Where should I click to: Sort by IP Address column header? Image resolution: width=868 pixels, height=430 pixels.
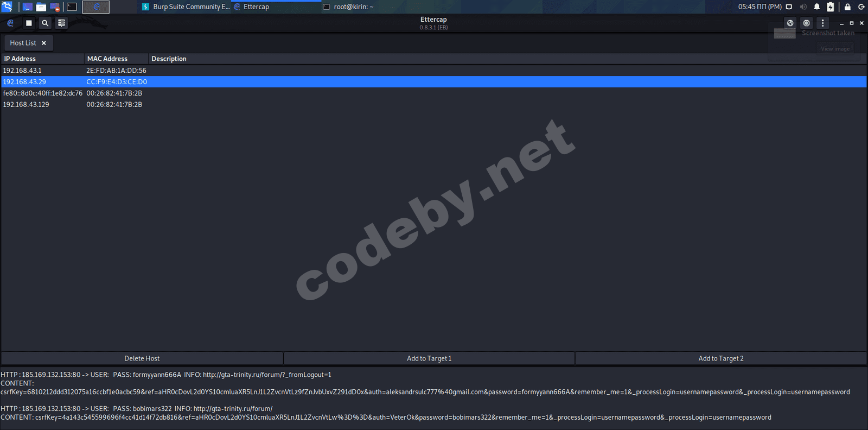click(42, 59)
